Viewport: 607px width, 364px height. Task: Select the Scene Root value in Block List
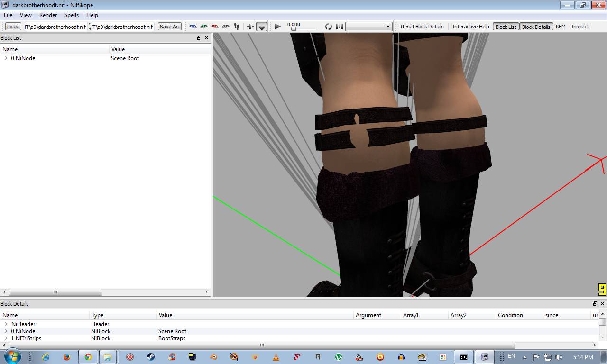(125, 58)
